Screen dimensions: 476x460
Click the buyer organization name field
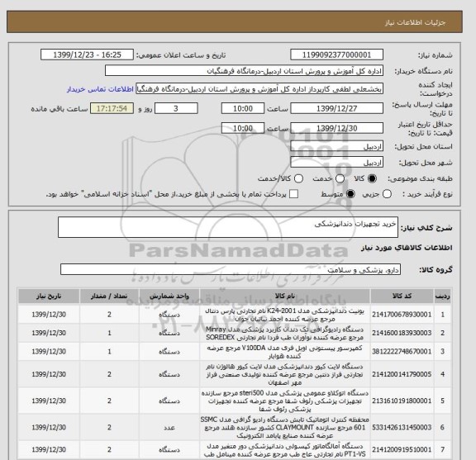pos(244,71)
